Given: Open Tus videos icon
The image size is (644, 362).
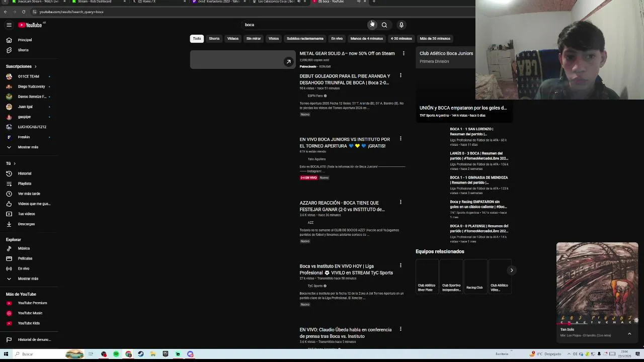Looking at the screenshot, I should (9, 214).
